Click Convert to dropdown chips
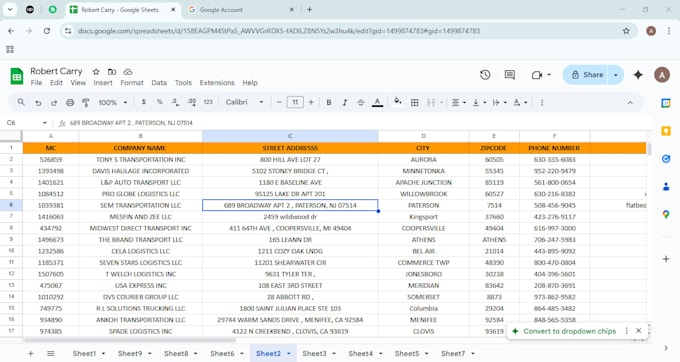The height and width of the screenshot is (362, 680). pyautogui.click(x=569, y=331)
